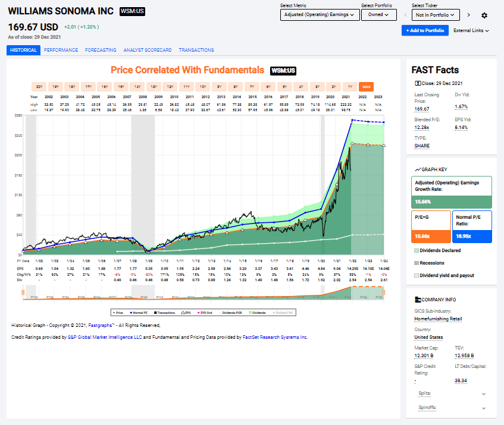This screenshot has width=504, height=425.
Task: Open the Fastgraphs copyright link
Action: point(101,326)
